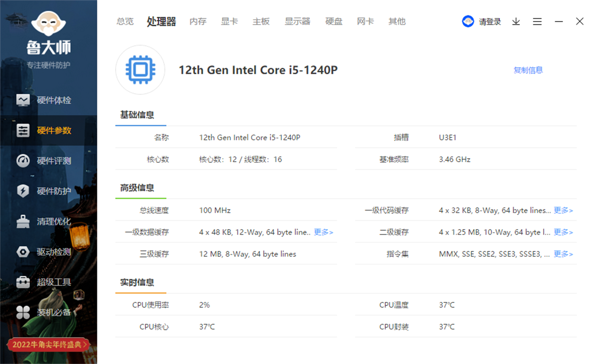Click the CPU封装 37℃ value
Image resolution: width=595 pixels, height=364 pixels.
point(447,327)
